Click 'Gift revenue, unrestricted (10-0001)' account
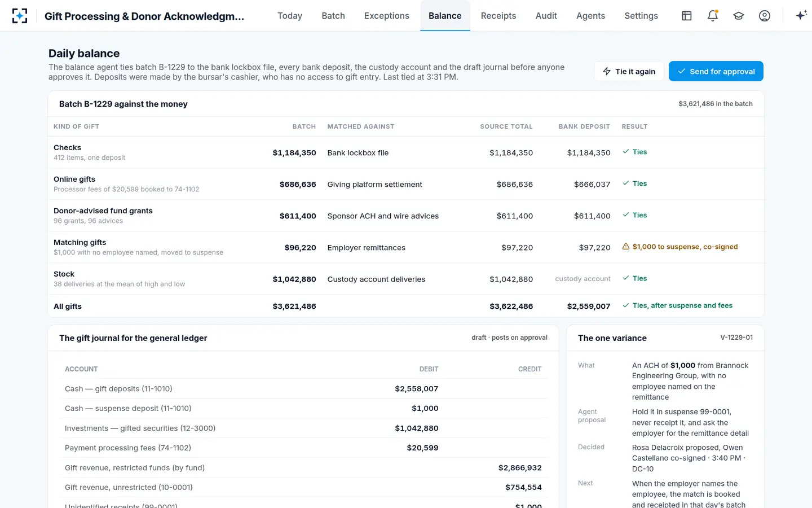This screenshot has height=508, width=812. pyautogui.click(x=129, y=487)
